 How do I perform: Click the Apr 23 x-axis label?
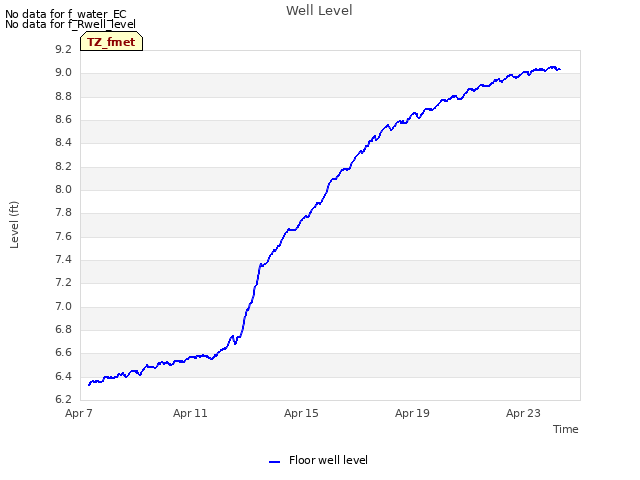pyautogui.click(x=523, y=413)
